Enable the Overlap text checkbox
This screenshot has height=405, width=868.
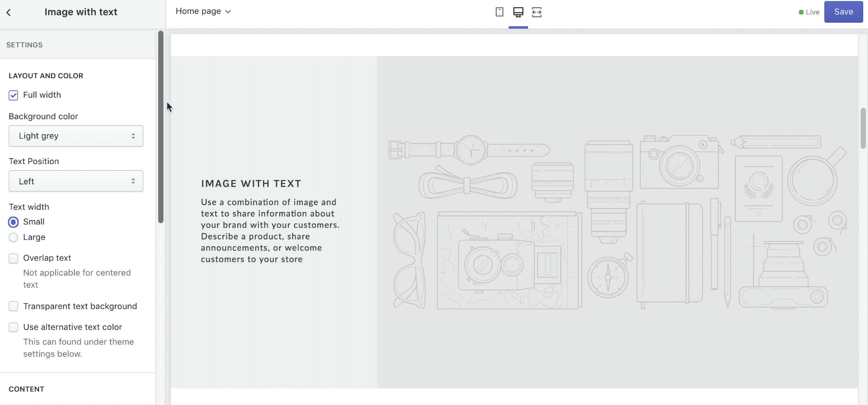[x=14, y=258]
